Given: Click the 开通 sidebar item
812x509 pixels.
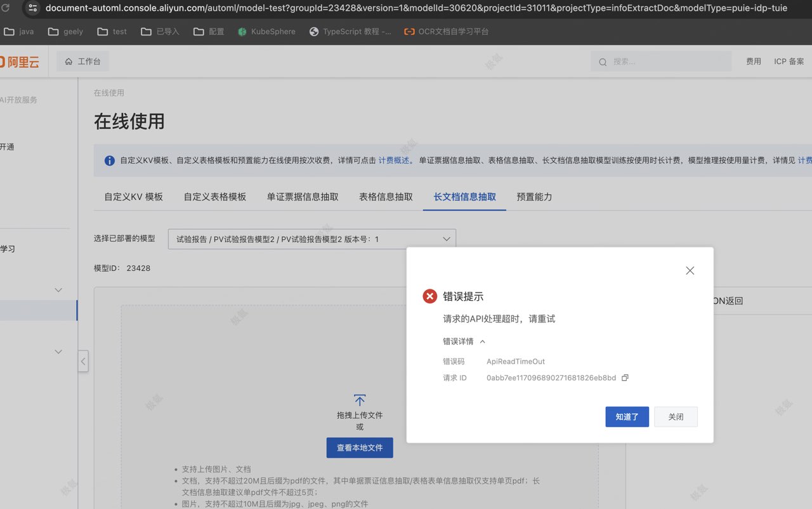Looking at the screenshot, I should click(x=7, y=147).
